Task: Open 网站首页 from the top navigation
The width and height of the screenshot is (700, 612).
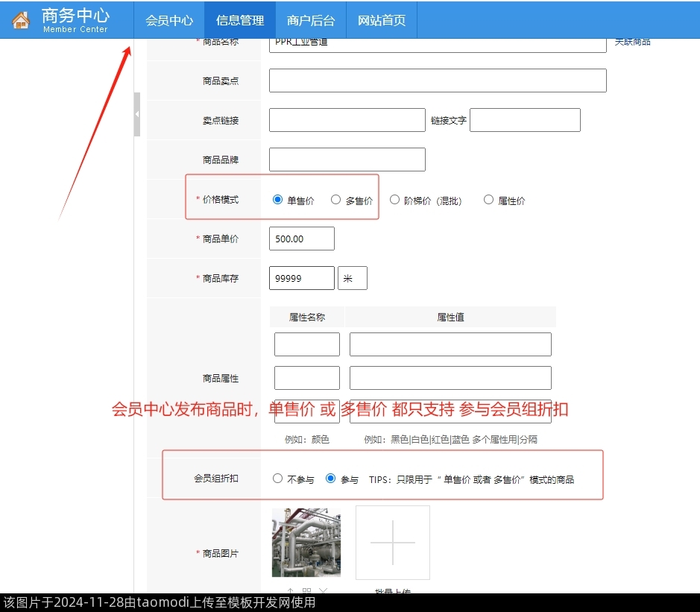Action: (382, 20)
